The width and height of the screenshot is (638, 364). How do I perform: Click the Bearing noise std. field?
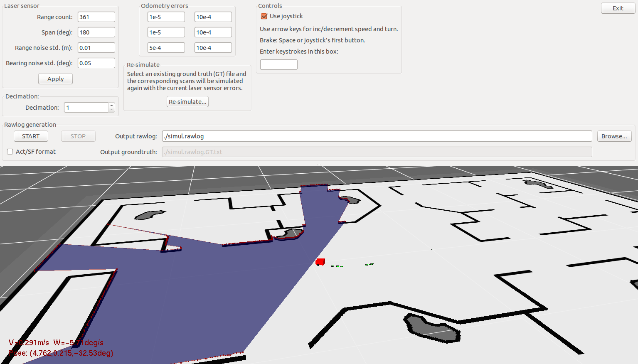[x=96, y=63]
